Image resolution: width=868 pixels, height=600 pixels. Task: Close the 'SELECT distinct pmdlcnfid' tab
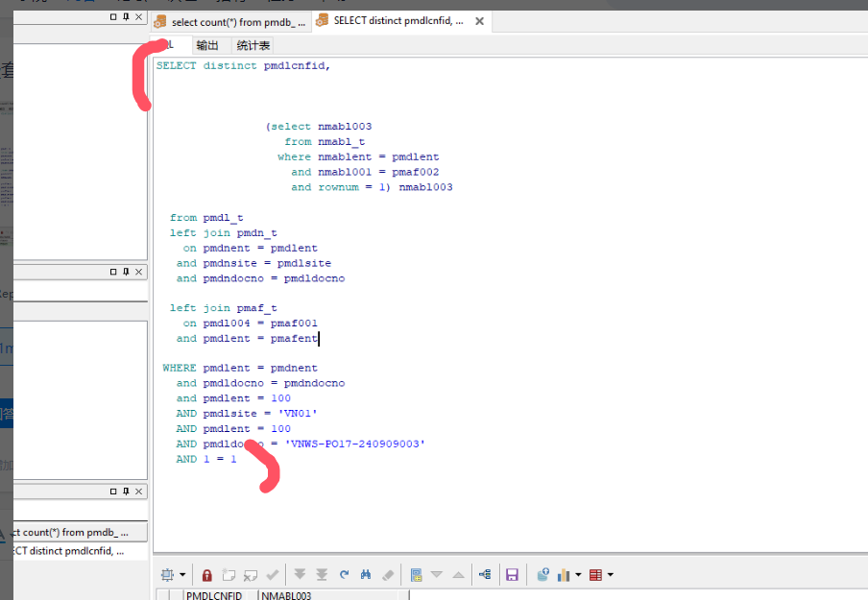click(479, 21)
